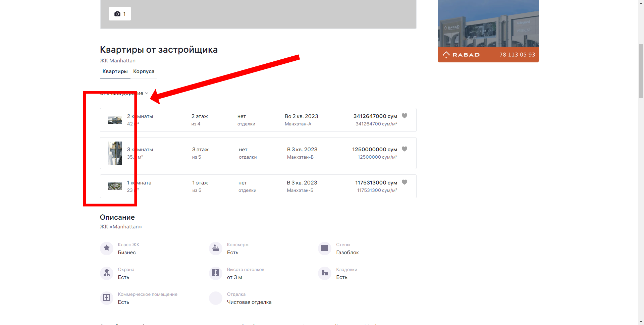Open thumbnail of the 1-room apartment
The height and width of the screenshot is (325, 644).
click(x=115, y=186)
